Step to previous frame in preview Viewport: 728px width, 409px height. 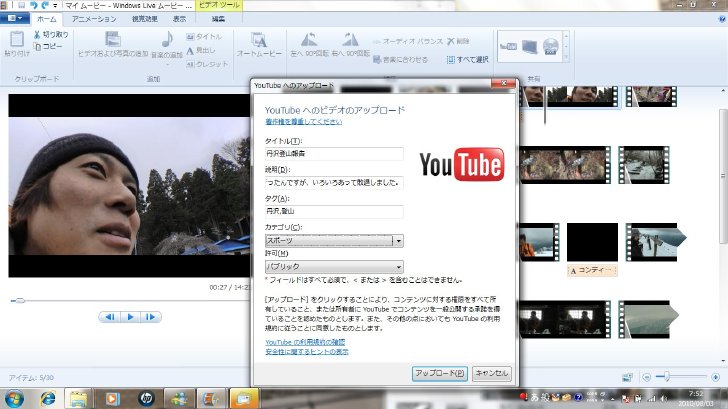(x=110, y=317)
